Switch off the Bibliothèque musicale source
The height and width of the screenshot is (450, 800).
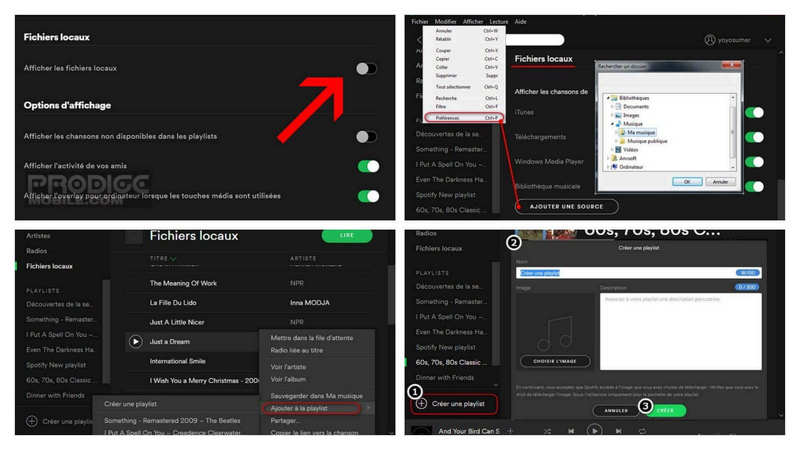(754, 186)
